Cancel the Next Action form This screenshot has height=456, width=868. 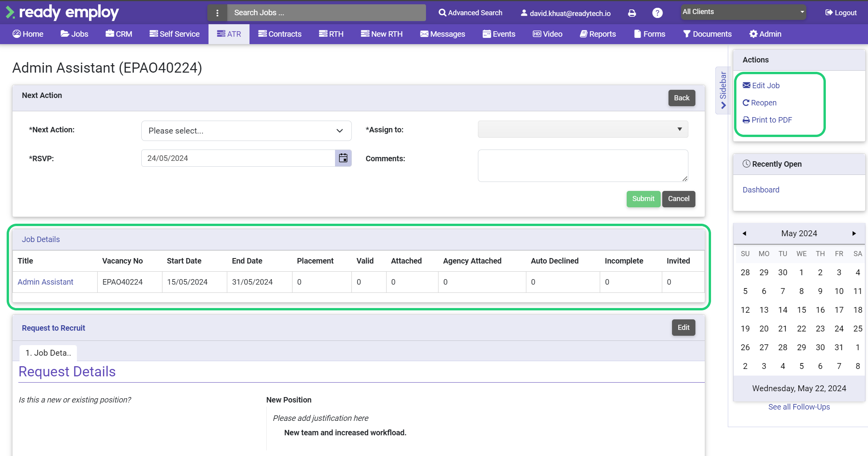coord(679,199)
